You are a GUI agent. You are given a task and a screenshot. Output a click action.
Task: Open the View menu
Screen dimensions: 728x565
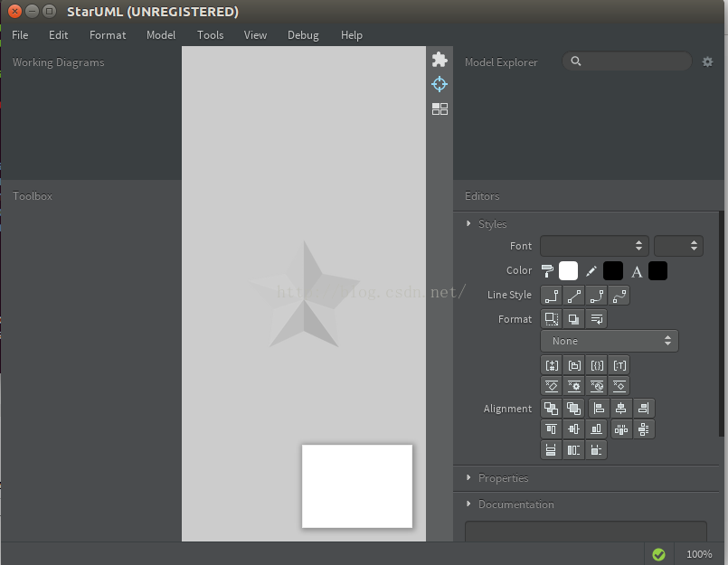(x=255, y=35)
